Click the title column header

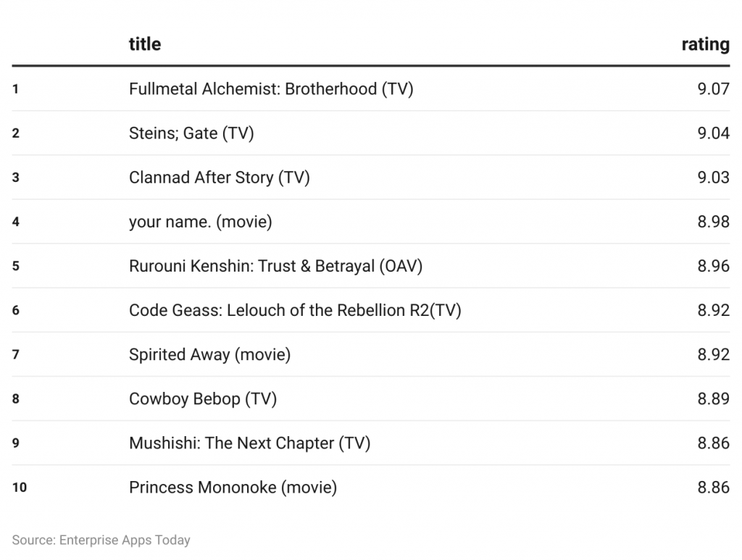click(x=145, y=44)
